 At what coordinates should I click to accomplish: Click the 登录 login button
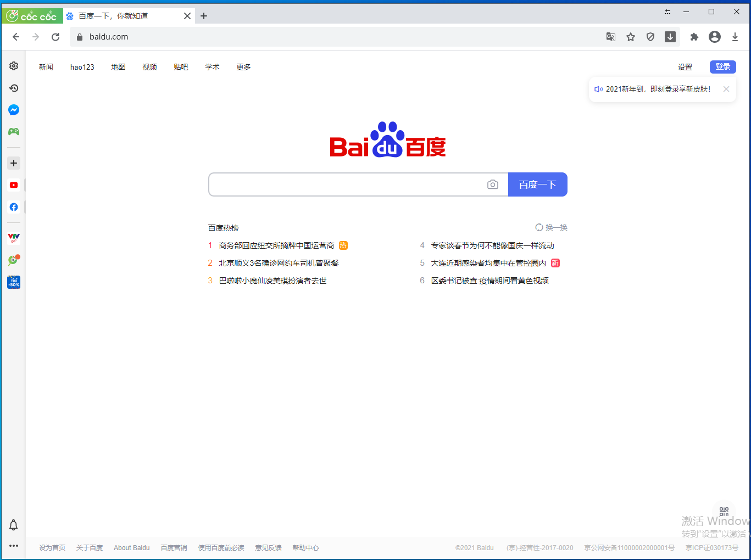[723, 67]
